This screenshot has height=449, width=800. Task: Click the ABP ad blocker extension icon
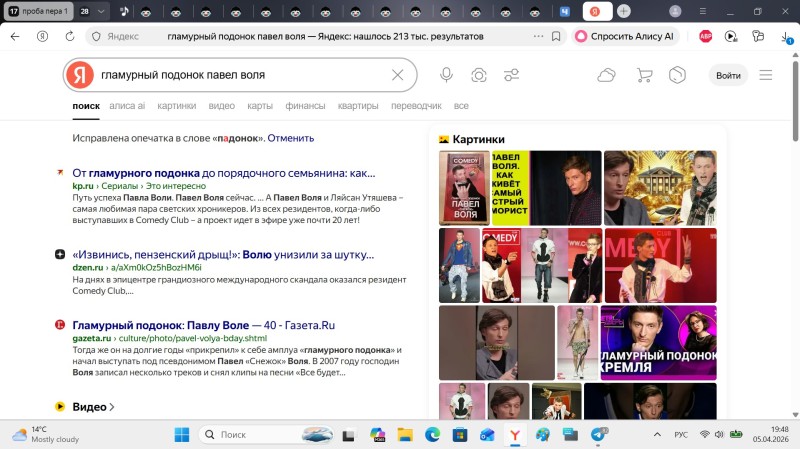[704, 36]
